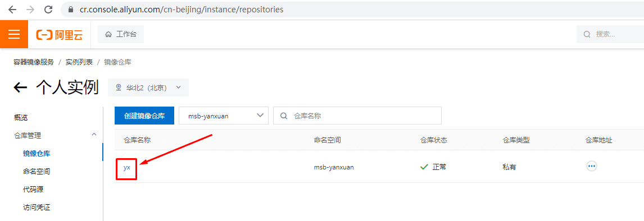This screenshot has width=644, height=221.
Task: Click the 命名空间 column header
Action: (x=328, y=140)
